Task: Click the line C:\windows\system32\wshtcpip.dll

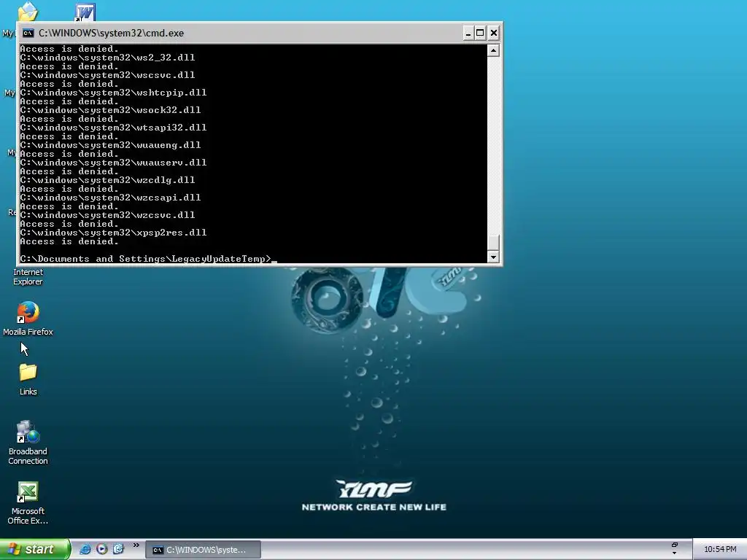Action: tap(113, 93)
